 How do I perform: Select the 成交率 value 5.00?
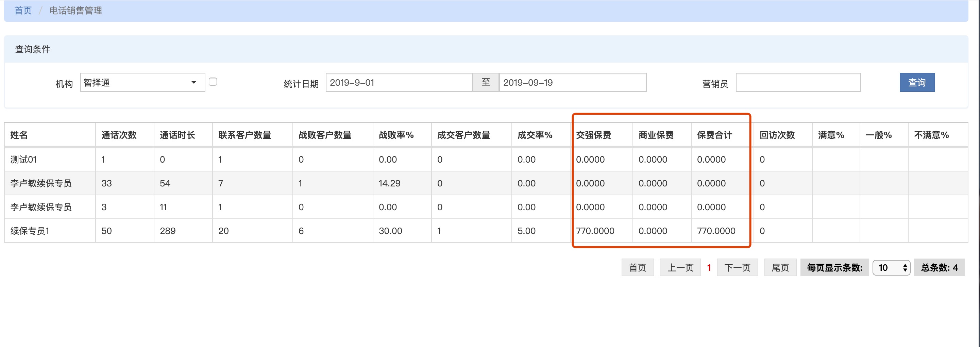tap(526, 231)
